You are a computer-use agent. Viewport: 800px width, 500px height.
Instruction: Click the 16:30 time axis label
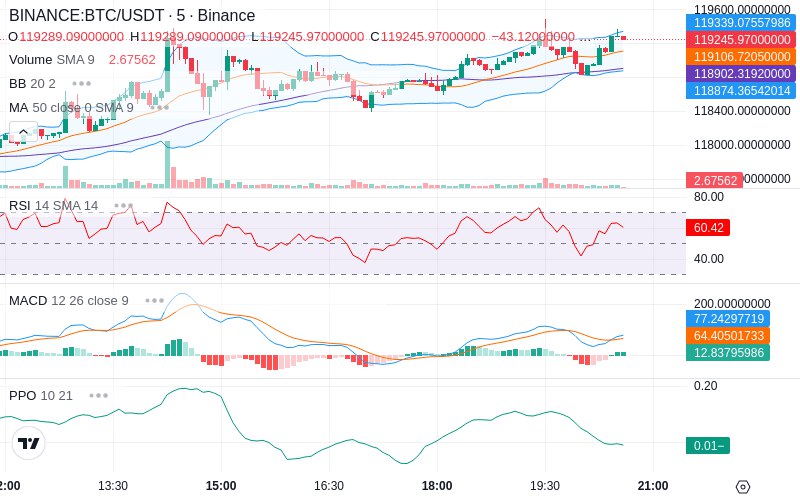click(329, 486)
